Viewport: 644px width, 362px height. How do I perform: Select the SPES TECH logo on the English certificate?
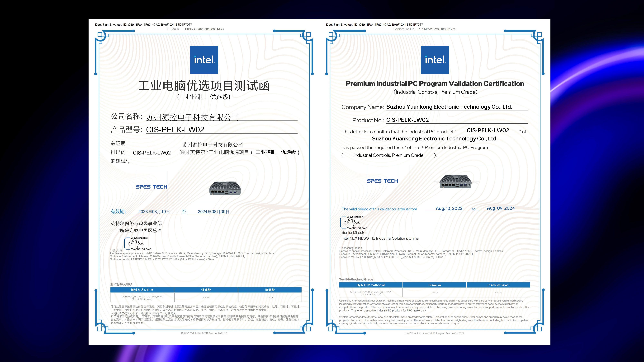point(383,181)
